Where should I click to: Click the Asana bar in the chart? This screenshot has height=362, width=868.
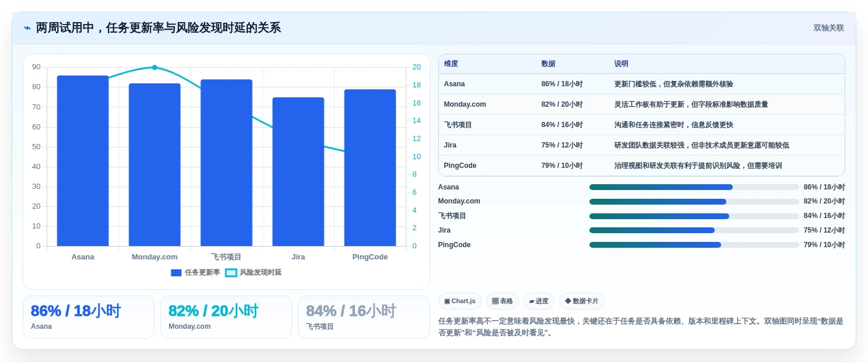click(83, 161)
